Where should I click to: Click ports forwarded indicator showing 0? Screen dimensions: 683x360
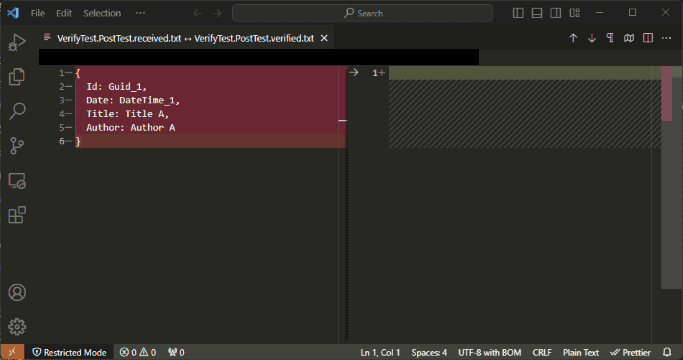click(176, 352)
